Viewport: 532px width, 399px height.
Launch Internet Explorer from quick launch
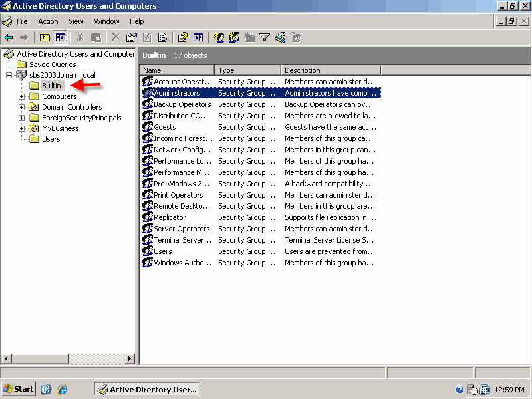tap(63, 389)
